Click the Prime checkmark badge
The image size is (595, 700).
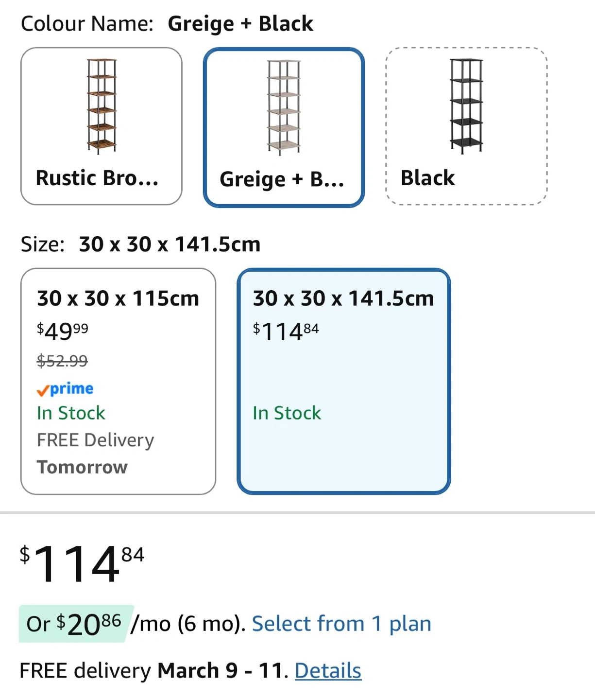point(65,389)
